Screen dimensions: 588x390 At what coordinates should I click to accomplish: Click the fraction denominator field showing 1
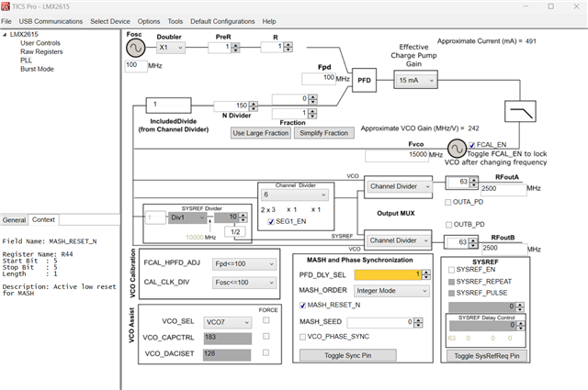[290, 113]
